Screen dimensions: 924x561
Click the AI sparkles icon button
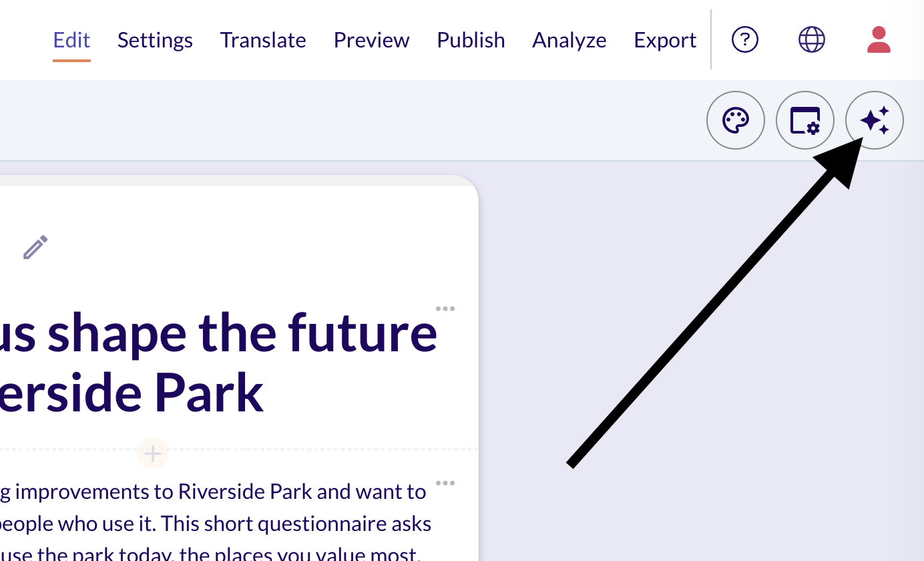(x=875, y=121)
